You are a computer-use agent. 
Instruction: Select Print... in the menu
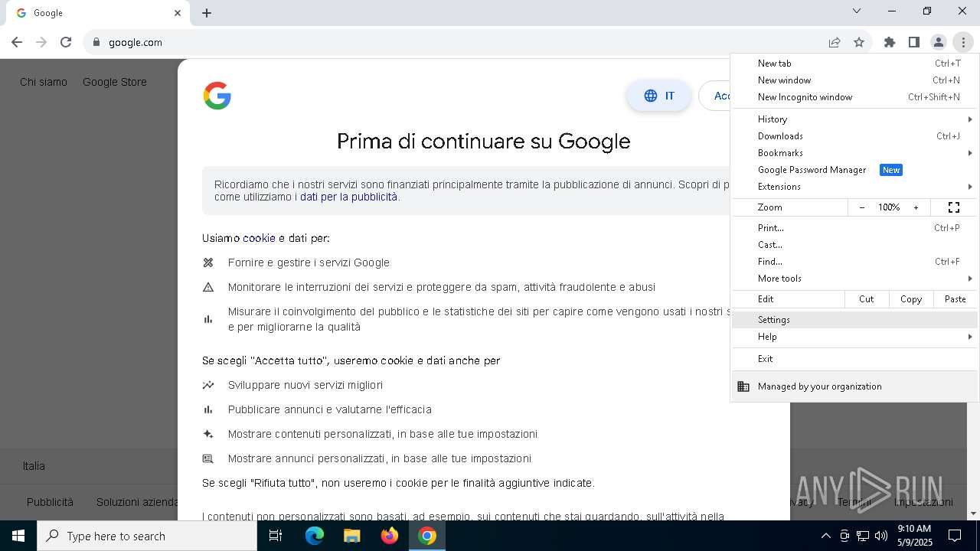coord(855,228)
